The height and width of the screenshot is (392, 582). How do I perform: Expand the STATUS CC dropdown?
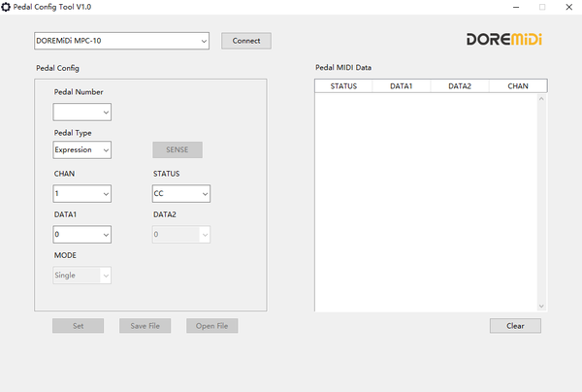[x=181, y=194]
